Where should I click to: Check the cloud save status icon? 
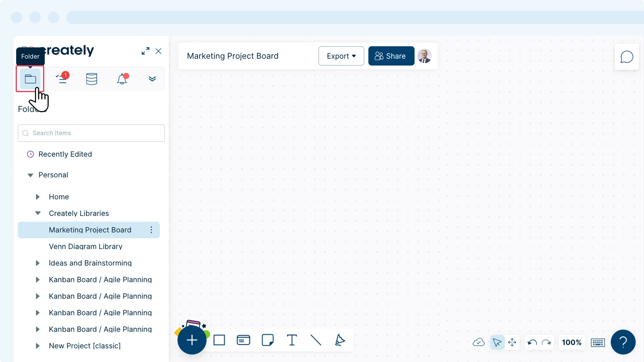[x=479, y=342]
